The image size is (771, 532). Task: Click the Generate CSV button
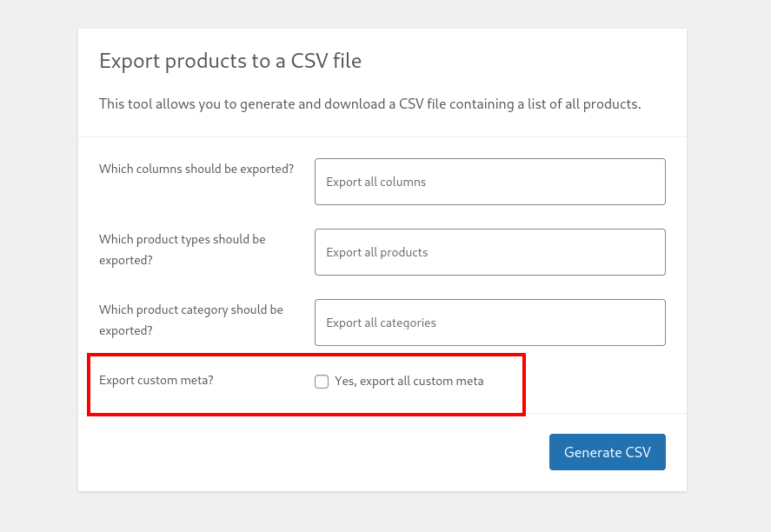pyautogui.click(x=608, y=452)
